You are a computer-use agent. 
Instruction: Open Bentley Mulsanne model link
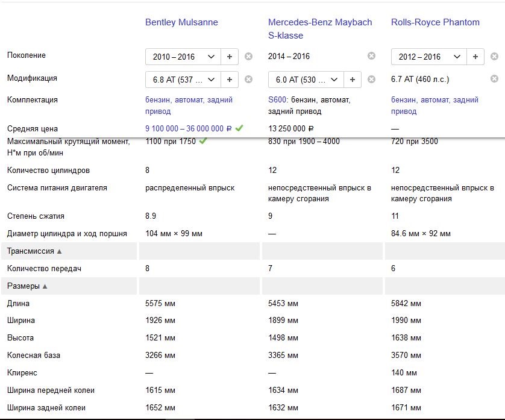point(181,22)
